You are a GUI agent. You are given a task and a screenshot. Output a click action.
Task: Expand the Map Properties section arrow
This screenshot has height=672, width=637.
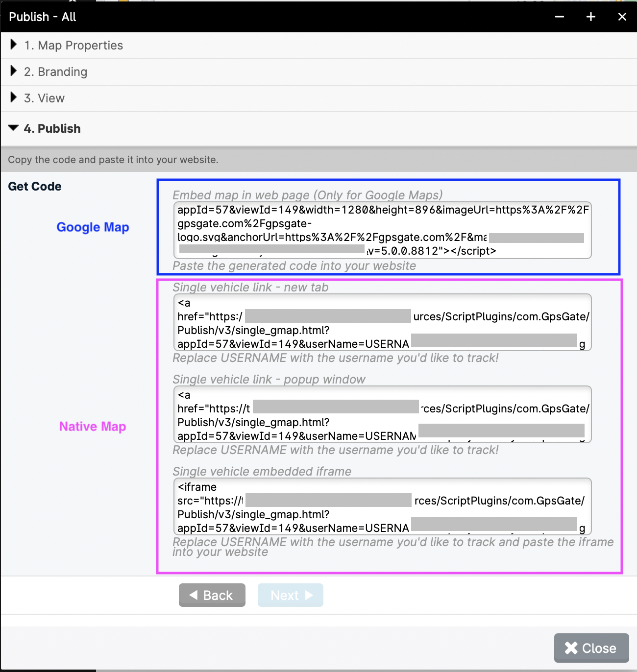point(13,45)
